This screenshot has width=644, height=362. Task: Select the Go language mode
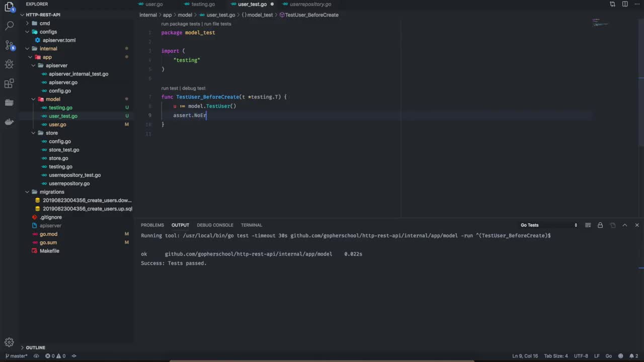[608, 356]
